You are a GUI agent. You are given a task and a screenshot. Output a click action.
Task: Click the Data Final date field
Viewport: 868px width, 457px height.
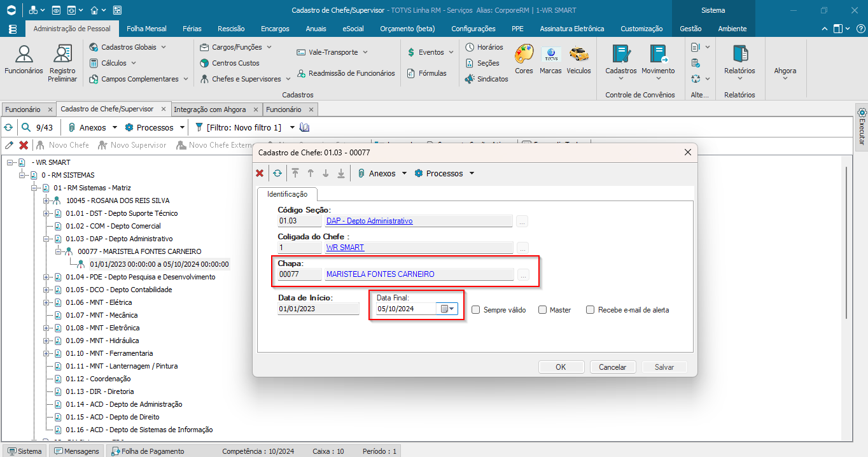coord(405,309)
